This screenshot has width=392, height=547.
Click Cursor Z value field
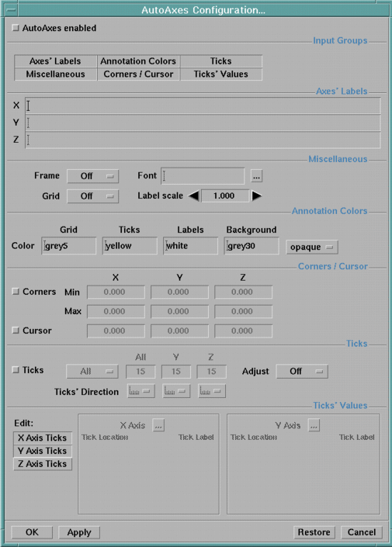[243, 331]
